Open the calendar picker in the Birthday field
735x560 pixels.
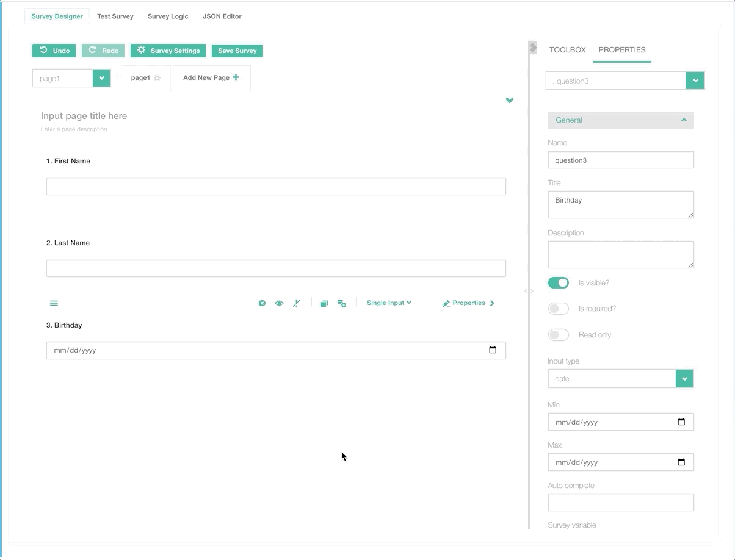493,350
